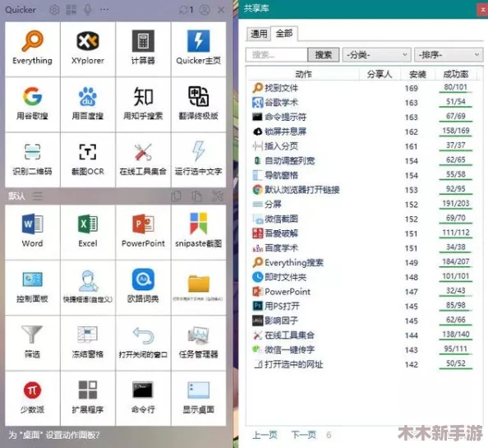Viewport: 488px width, 448px height.
Task: Open 任务管理器 task manager
Action: [x=199, y=343]
